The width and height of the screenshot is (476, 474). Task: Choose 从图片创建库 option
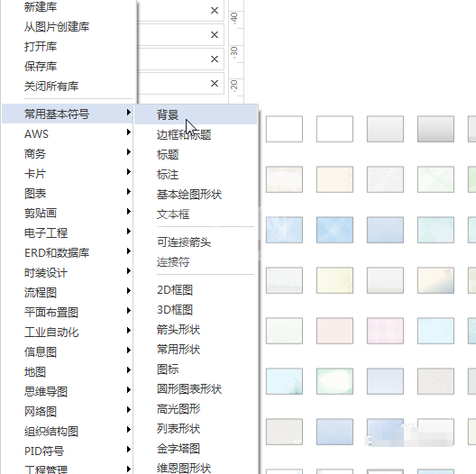pyautogui.click(x=67, y=27)
